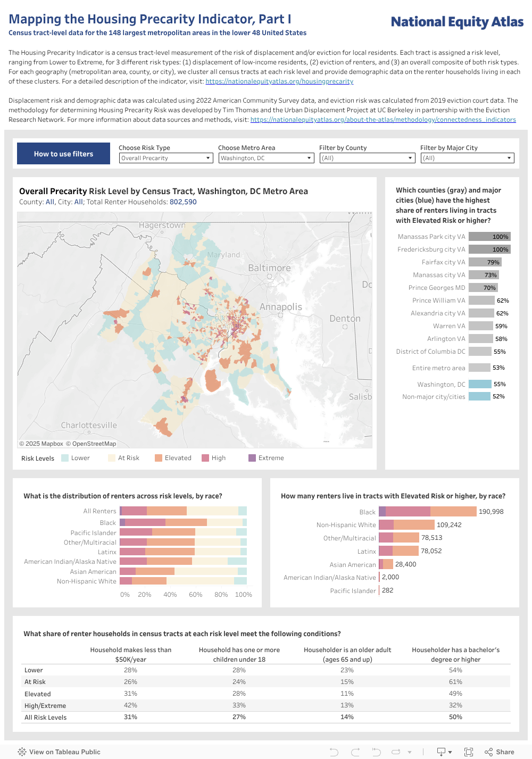Click the Fairfax city VA 79% bar

(x=485, y=262)
